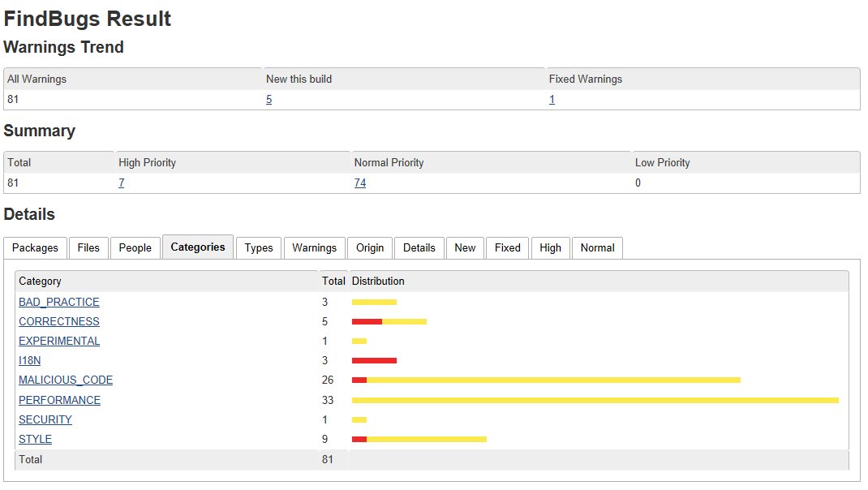Viewport: 868px width, 490px height.
Task: Click the Summary heading
Action: pos(39,131)
